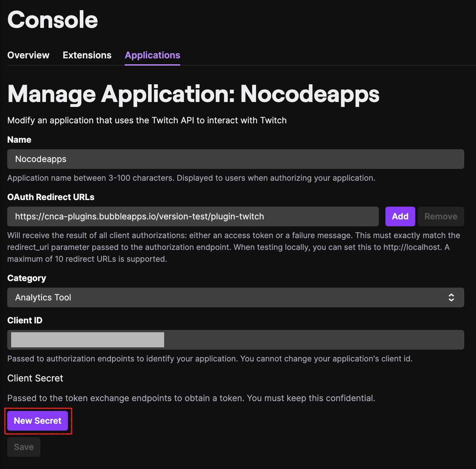This screenshot has width=476, height=469.
Task: Click the Save button
Action: 24,447
